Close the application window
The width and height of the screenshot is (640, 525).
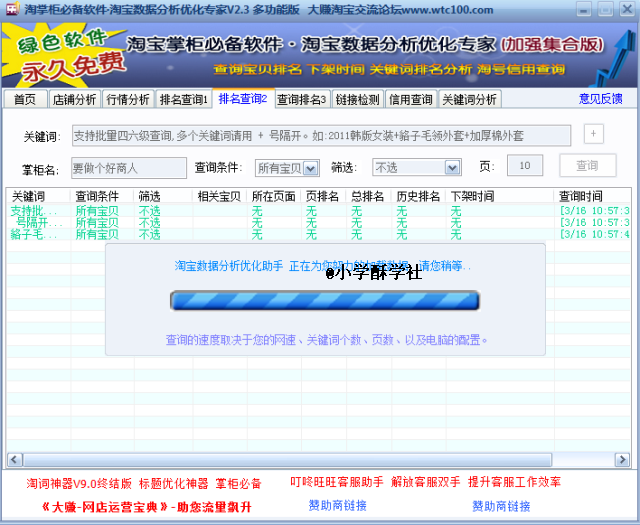(627, 9)
